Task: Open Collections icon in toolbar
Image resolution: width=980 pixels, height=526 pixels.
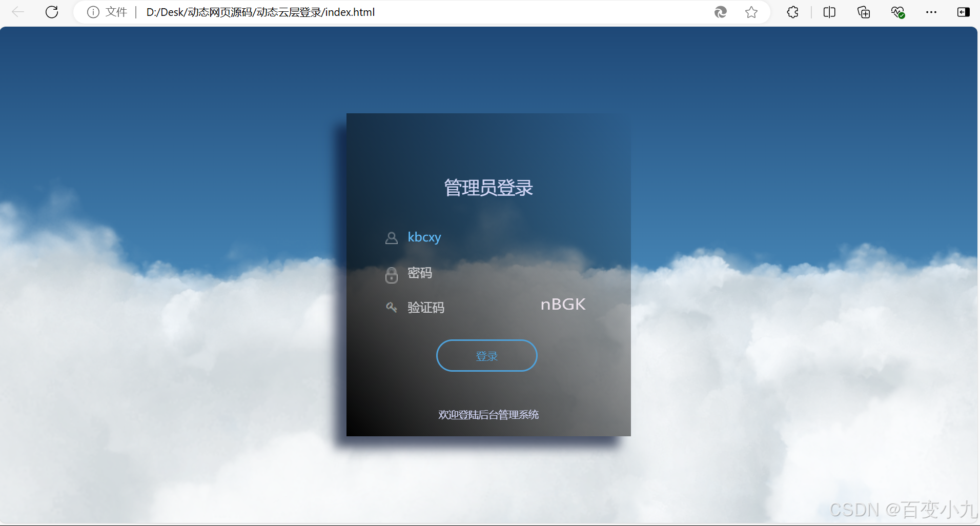Action: coord(864,12)
